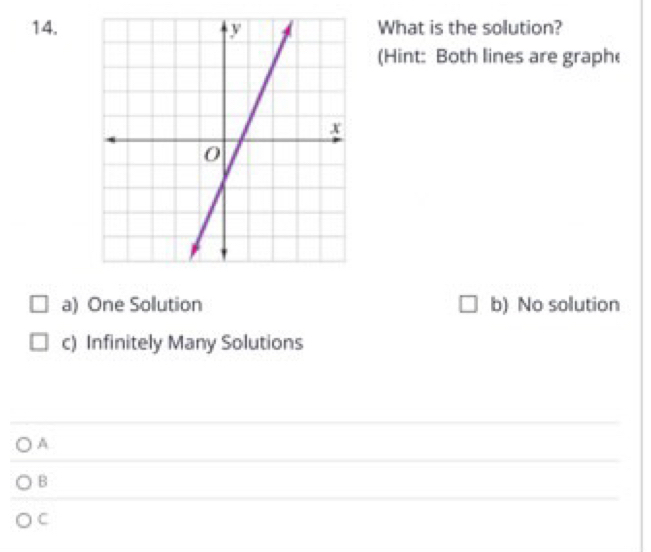
Task: Click the x-axis label on the graph
Action: pos(337,126)
